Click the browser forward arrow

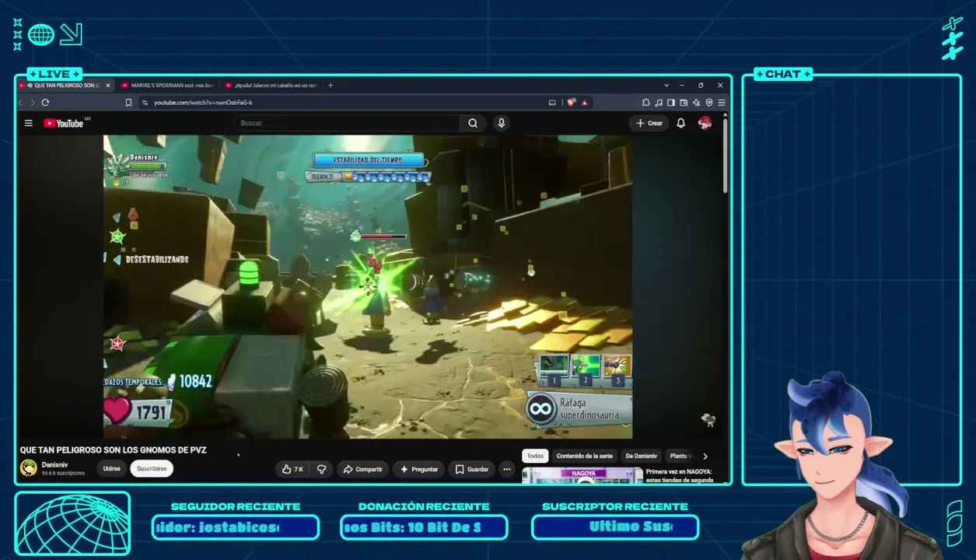click(x=32, y=103)
